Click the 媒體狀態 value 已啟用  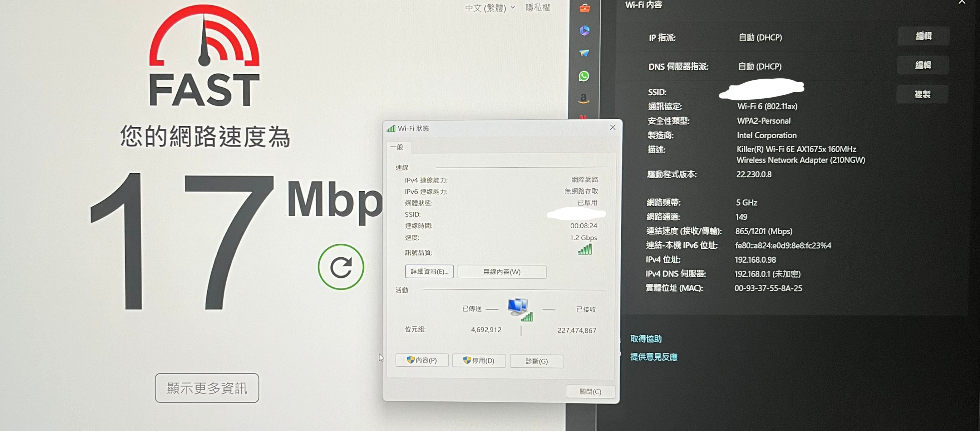point(587,203)
